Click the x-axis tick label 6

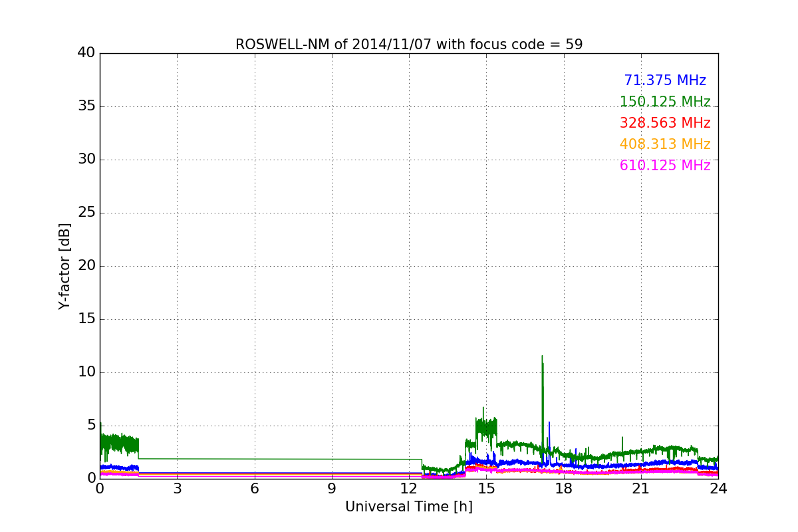[x=254, y=489]
